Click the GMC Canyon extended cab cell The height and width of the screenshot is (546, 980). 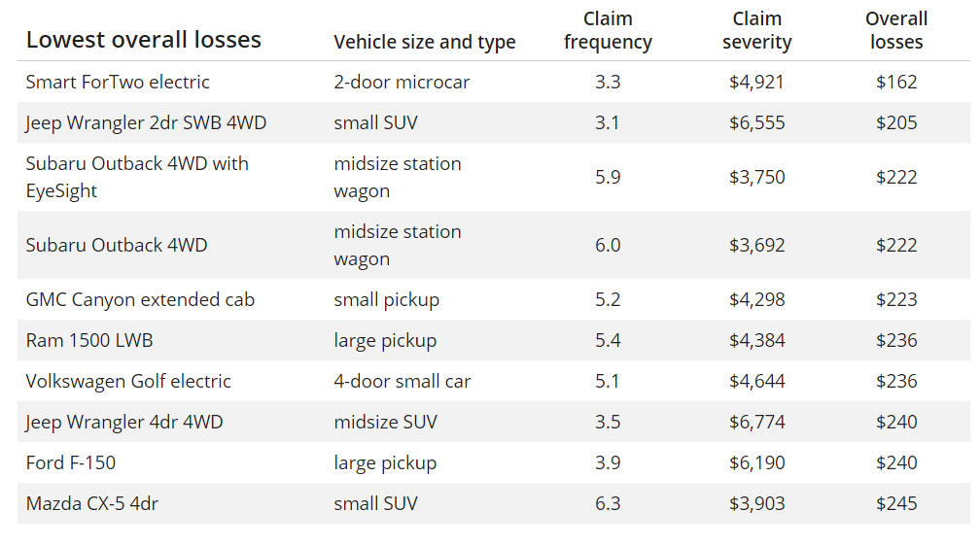point(140,300)
